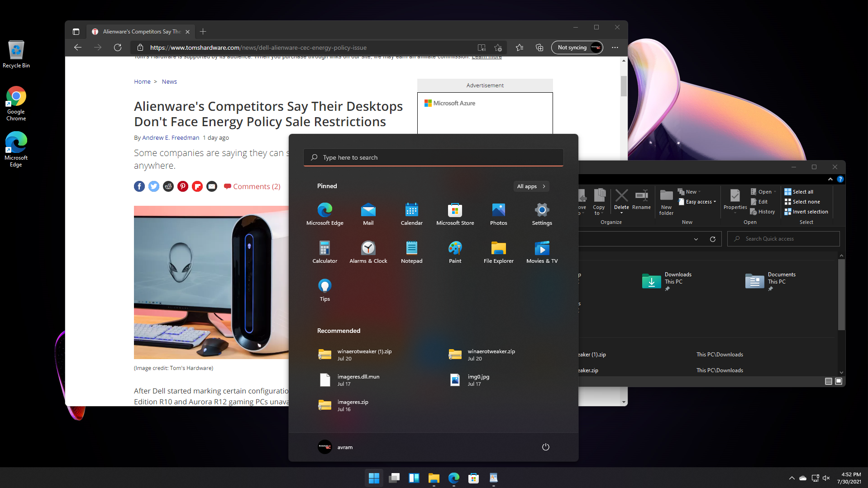
Task: Open the taskbar clock and date
Action: tap(849, 478)
